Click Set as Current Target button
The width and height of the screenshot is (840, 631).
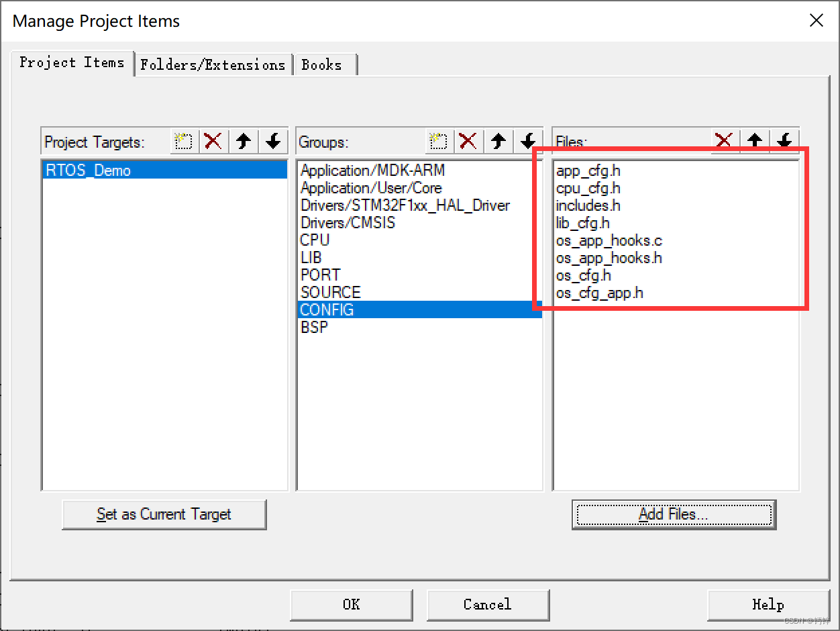pos(164,514)
